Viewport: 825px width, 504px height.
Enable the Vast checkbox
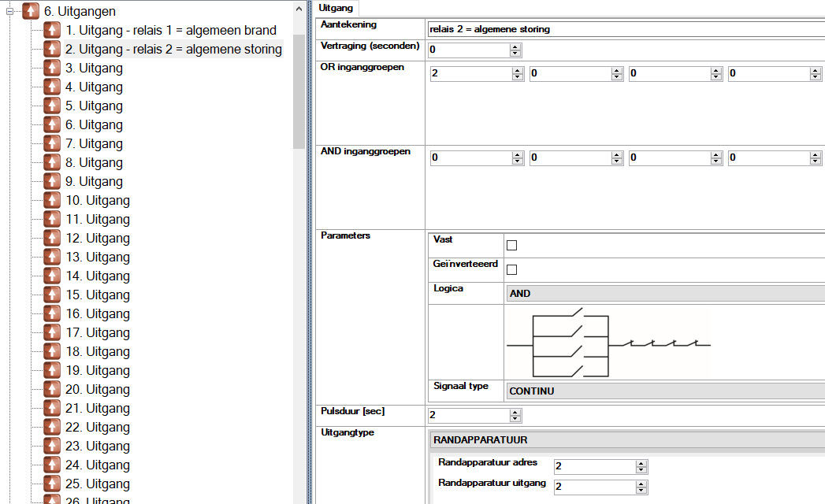click(x=511, y=245)
